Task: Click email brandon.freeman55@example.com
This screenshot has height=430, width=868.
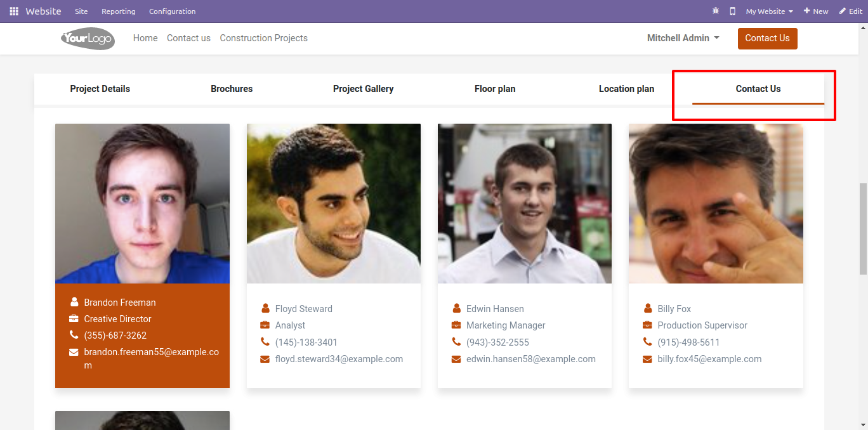Action: [x=152, y=358]
